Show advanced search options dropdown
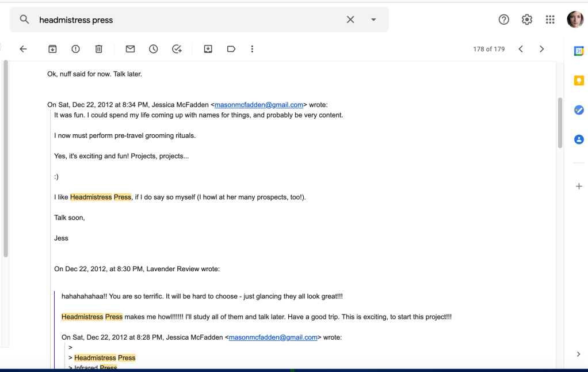Viewport: 588px width, 372px height. point(373,20)
